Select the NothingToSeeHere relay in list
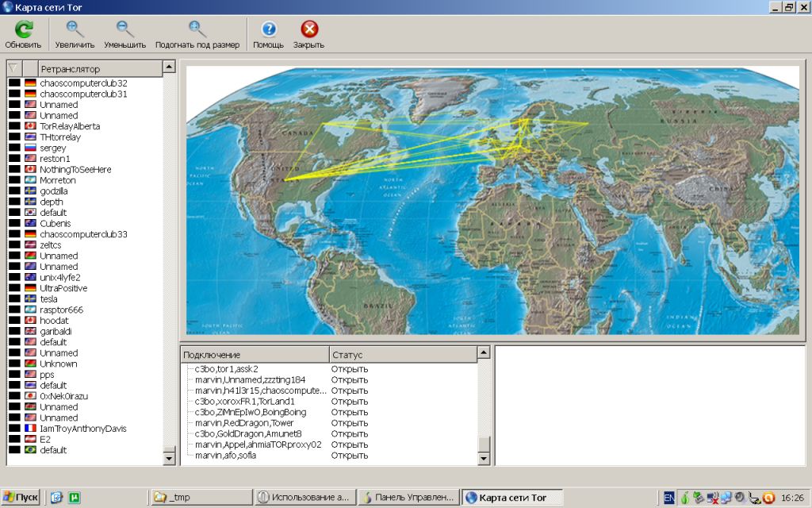The image size is (812, 508). click(75, 170)
